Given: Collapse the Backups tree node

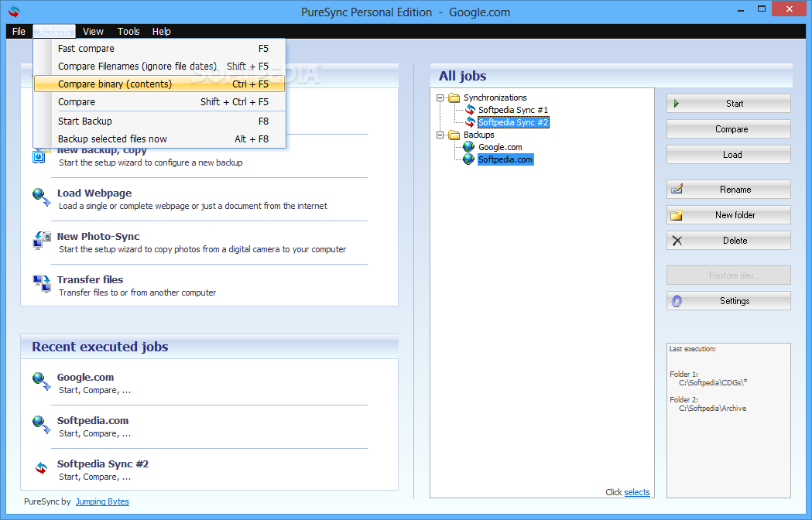Looking at the screenshot, I should click(440, 135).
